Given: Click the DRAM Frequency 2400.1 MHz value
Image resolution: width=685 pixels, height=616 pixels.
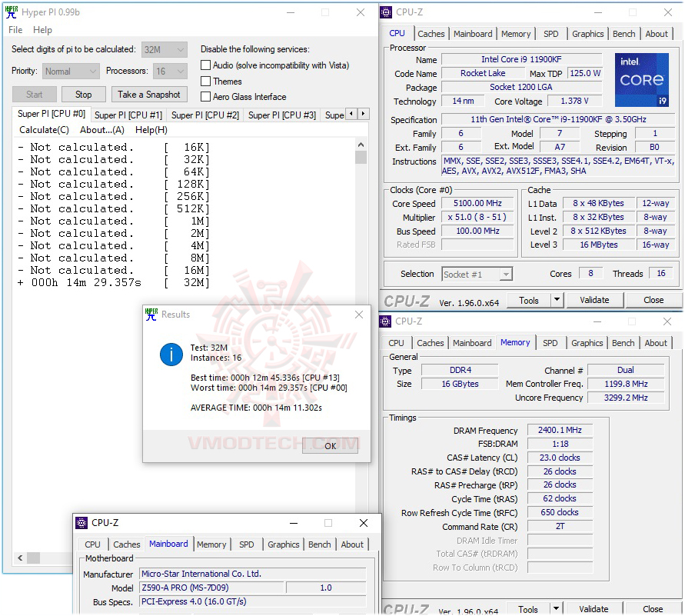Looking at the screenshot, I should pos(560,430).
